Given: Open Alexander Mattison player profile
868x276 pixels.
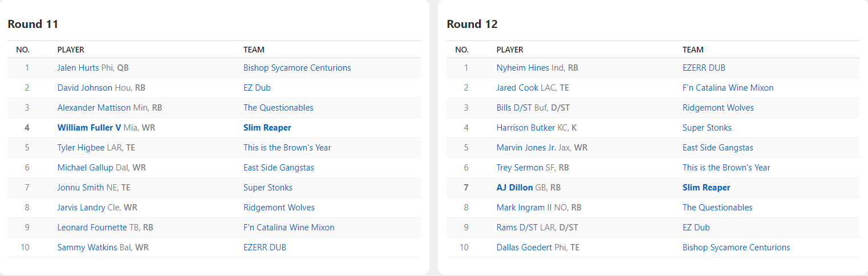Looking at the screenshot, I should (x=94, y=108).
